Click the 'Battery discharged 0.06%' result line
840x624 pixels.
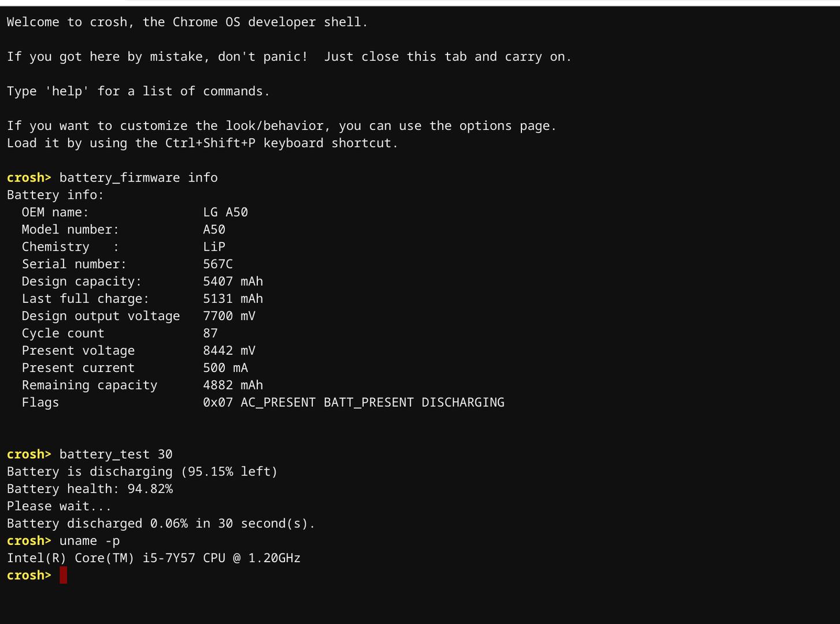pos(161,524)
